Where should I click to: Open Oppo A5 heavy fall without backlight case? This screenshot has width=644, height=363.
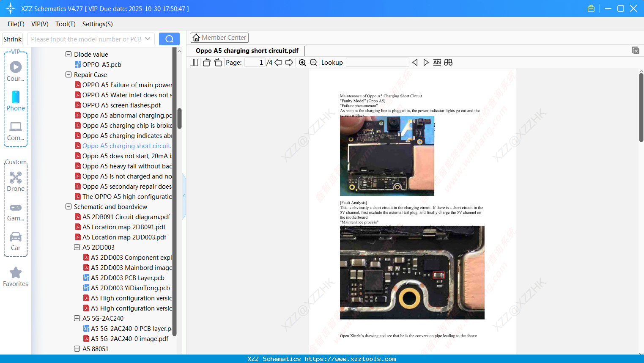pyautogui.click(x=123, y=166)
